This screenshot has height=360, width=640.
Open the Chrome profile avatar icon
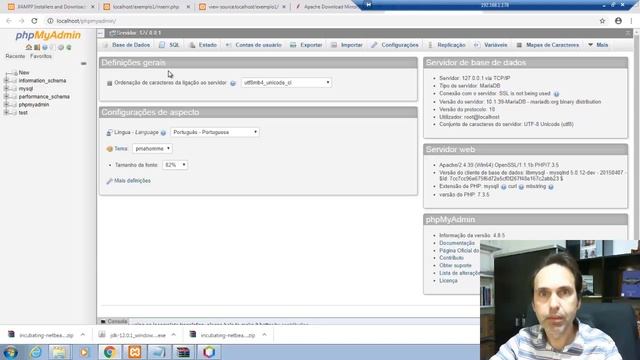click(618, 21)
